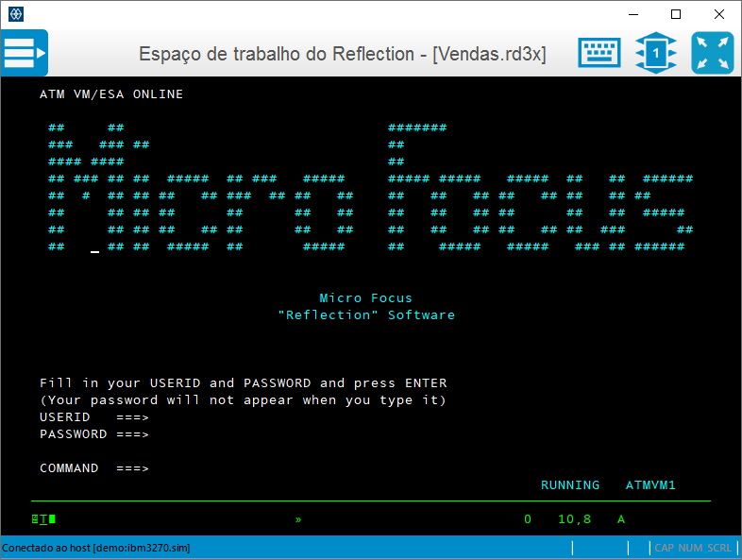Toggle full screen mode
The height and width of the screenshot is (560, 742).
(x=712, y=53)
